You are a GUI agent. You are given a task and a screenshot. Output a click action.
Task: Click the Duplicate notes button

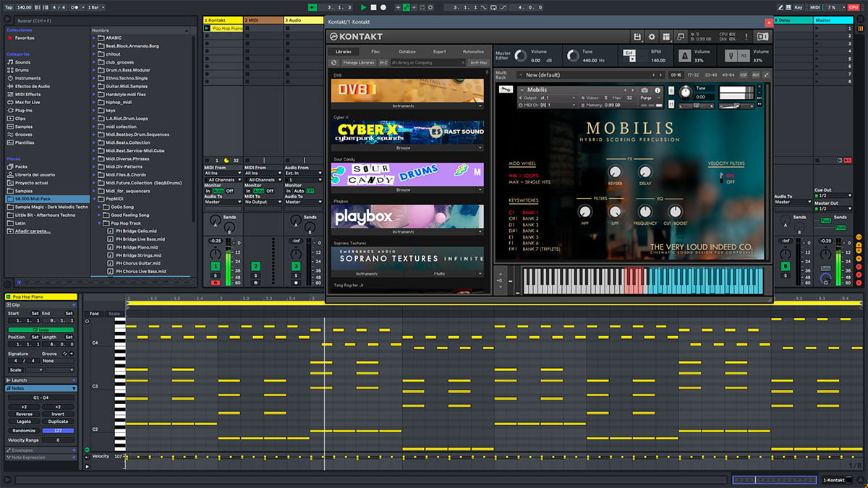58,421
